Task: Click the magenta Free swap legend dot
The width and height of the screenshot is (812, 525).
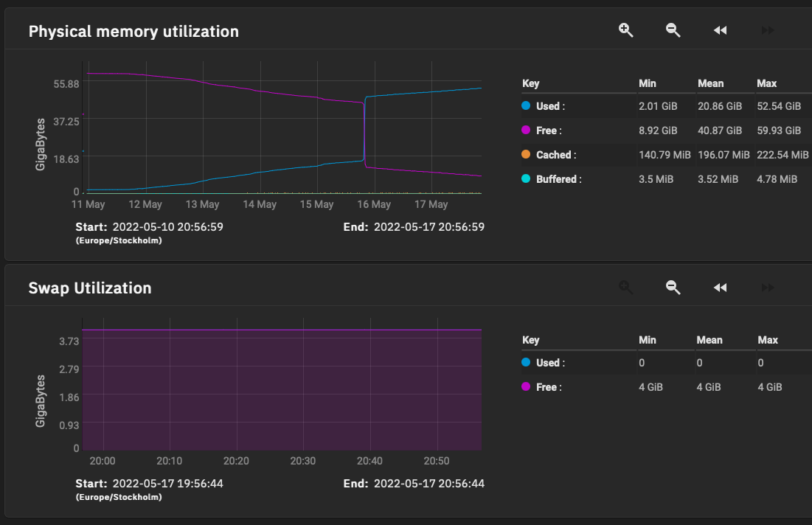Action: pyautogui.click(x=526, y=387)
